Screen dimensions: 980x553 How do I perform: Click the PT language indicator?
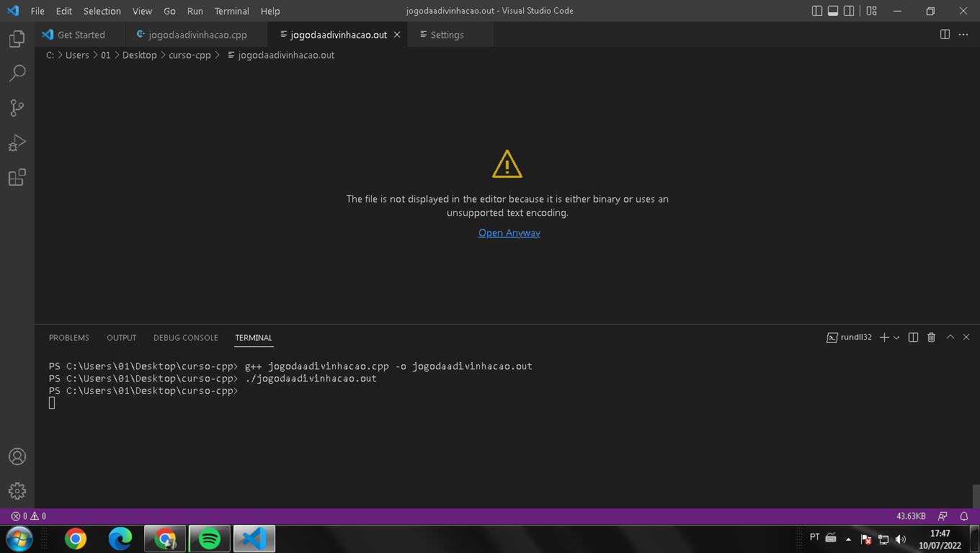tap(815, 537)
